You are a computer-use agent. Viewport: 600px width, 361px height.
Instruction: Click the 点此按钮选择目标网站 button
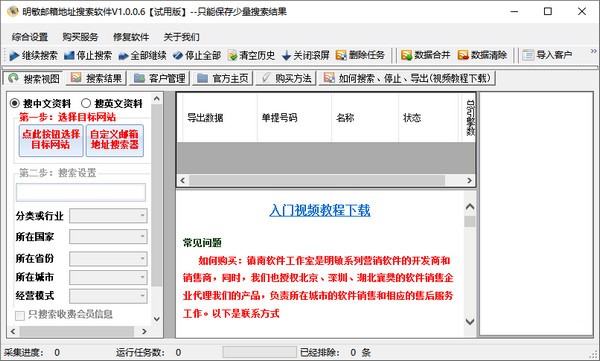coord(51,140)
